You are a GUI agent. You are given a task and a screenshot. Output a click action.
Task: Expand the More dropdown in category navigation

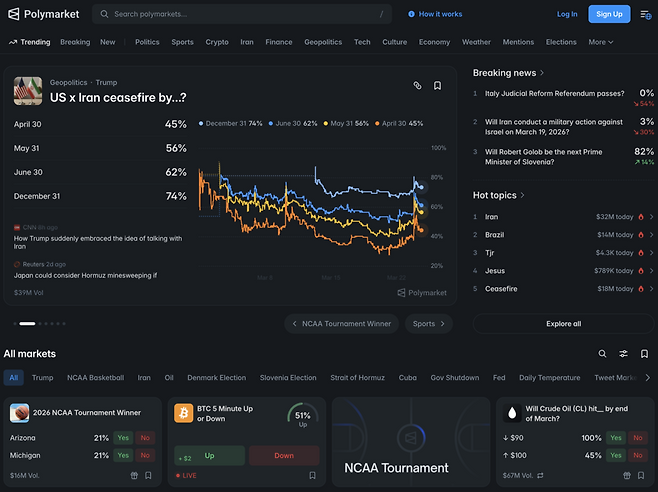click(600, 43)
